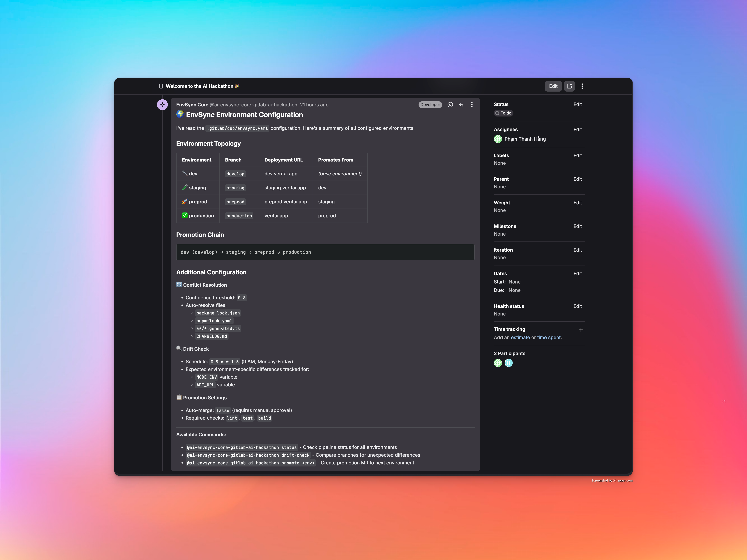The height and width of the screenshot is (560, 747).
Task: Click Phạm Thanh Hằng's assignee avatar
Action: [498, 139]
